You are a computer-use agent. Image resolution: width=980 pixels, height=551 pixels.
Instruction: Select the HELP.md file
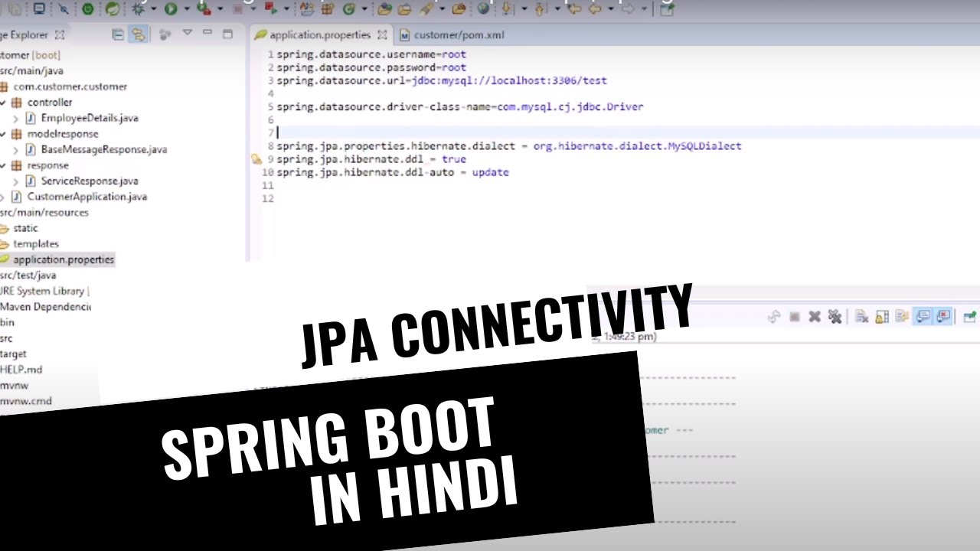click(x=21, y=370)
